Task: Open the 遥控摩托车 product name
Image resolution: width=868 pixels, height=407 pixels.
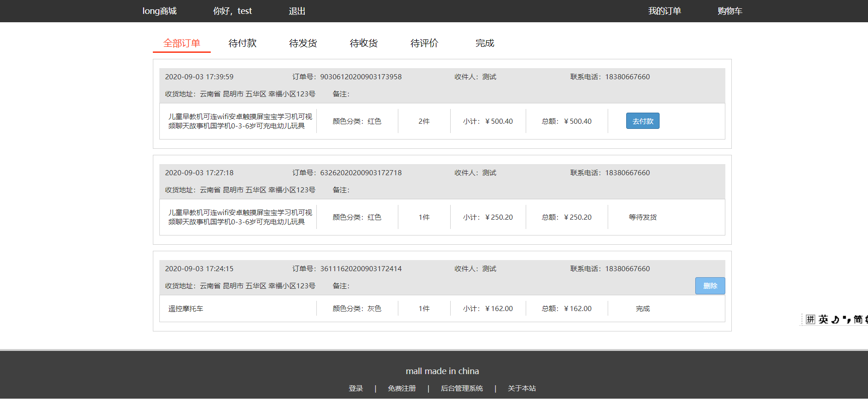Action: click(186, 309)
